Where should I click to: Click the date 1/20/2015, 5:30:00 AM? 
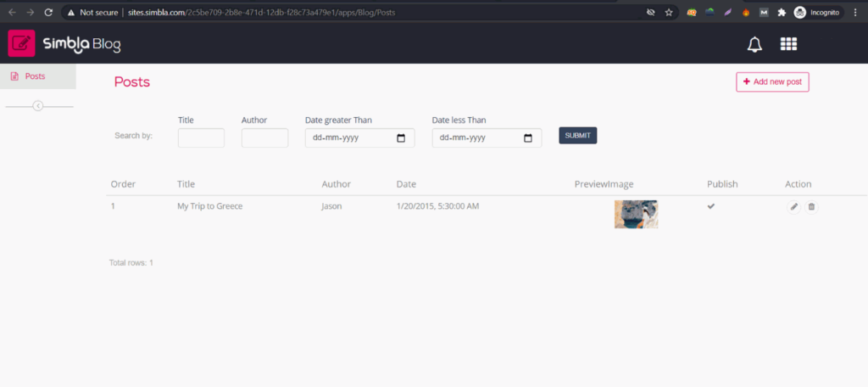[438, 206]
